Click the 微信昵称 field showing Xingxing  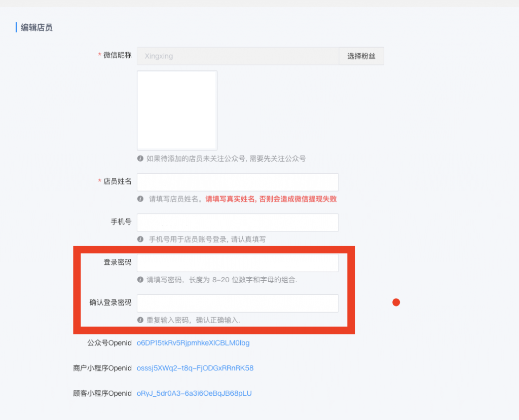(x=237, y=56)
